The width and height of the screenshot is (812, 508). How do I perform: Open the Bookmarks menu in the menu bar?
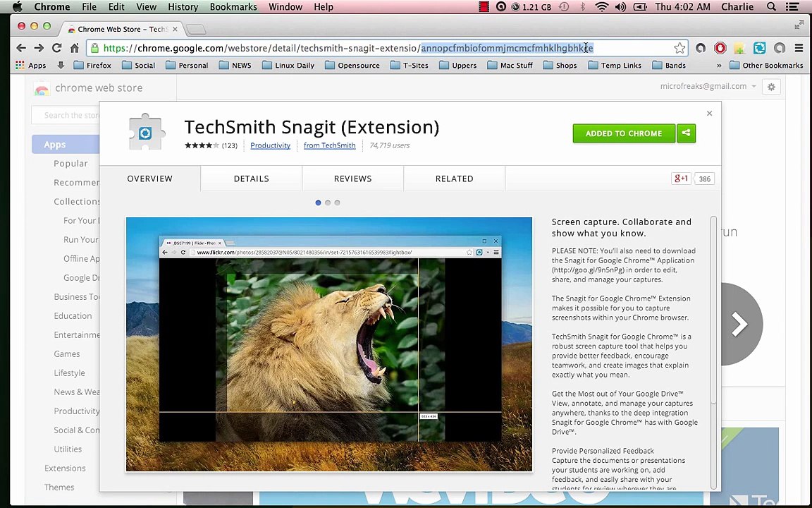(233, 7)
